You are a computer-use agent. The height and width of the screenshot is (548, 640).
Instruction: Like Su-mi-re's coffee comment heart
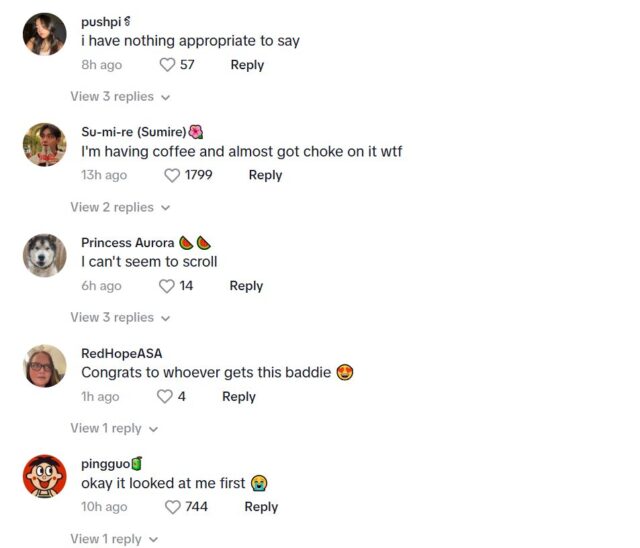(173, 175)
